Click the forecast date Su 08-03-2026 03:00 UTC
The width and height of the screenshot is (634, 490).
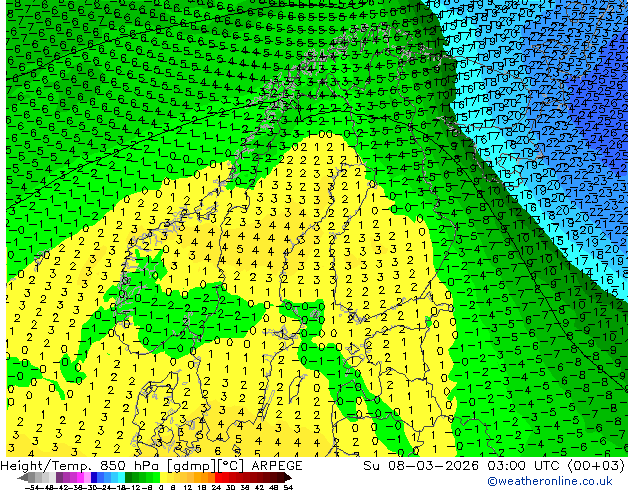pyautogui.click(x=494, y=466)
